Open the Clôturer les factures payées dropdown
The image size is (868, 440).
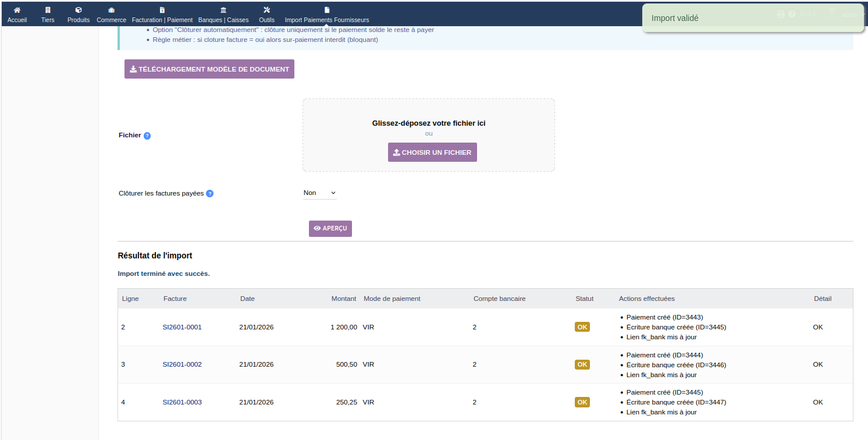[x=319, y=193]
